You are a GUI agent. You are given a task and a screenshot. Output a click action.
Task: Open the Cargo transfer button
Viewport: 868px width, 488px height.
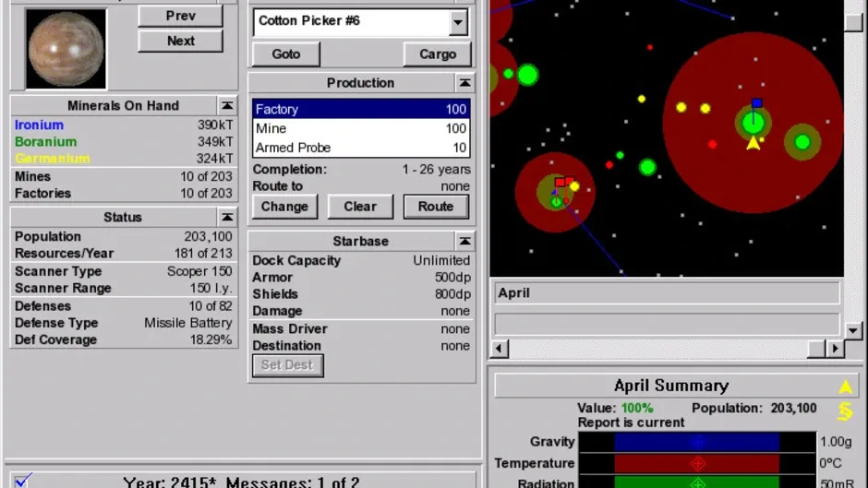[438, 54]
